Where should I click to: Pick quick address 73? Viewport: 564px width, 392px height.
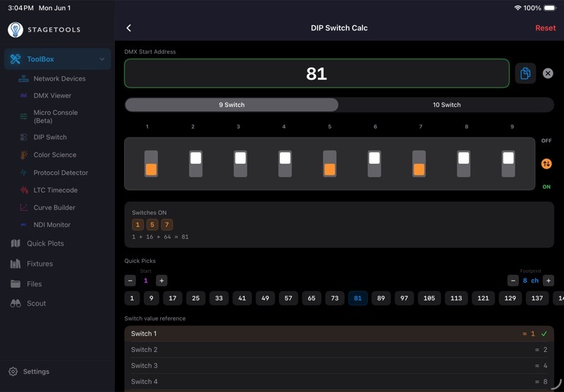(x=335, y=298)
